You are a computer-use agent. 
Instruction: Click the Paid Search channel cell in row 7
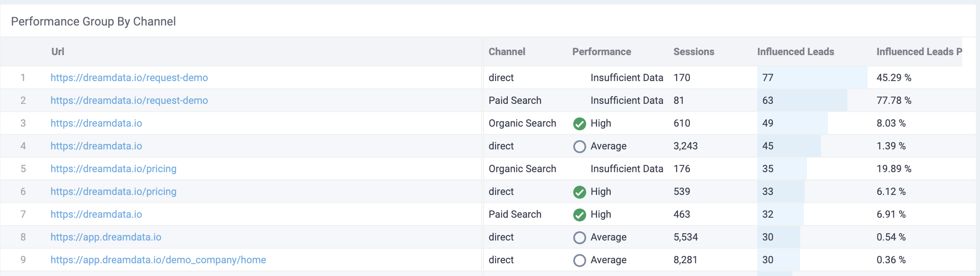click(515, 214)
